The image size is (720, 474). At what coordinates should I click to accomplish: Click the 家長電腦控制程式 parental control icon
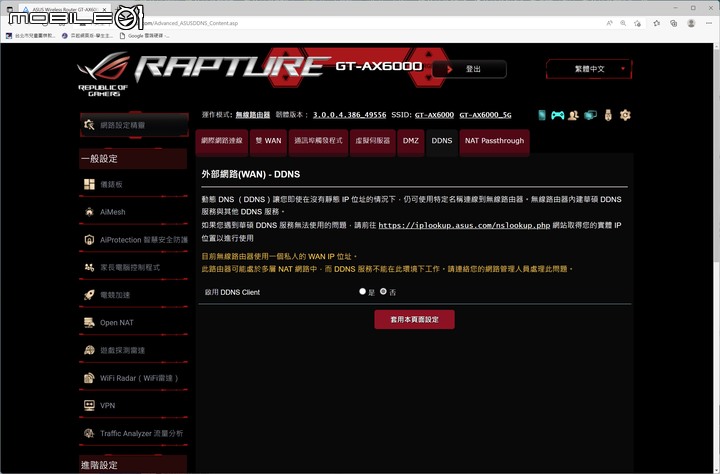(89, 267)
